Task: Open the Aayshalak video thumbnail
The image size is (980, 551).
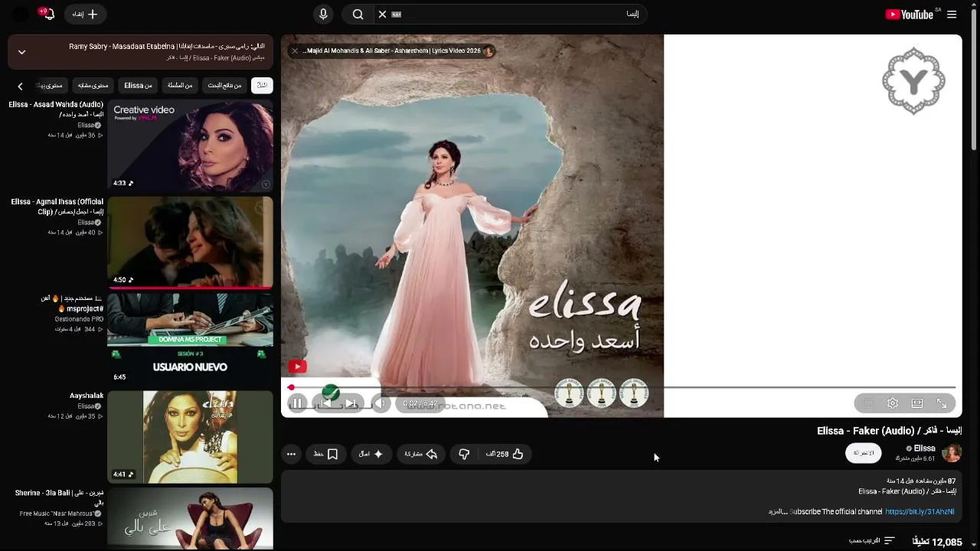Action: point(190,436)
